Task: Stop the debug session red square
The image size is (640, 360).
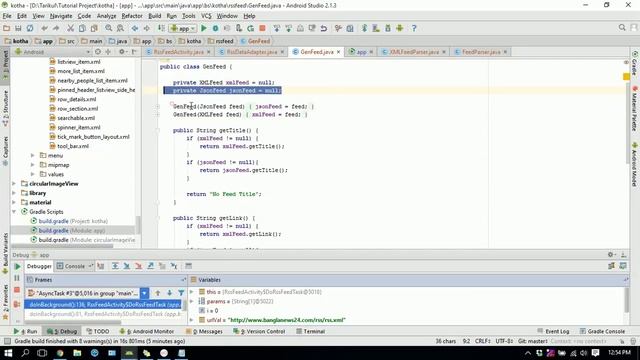Action: tap(17, 290)
